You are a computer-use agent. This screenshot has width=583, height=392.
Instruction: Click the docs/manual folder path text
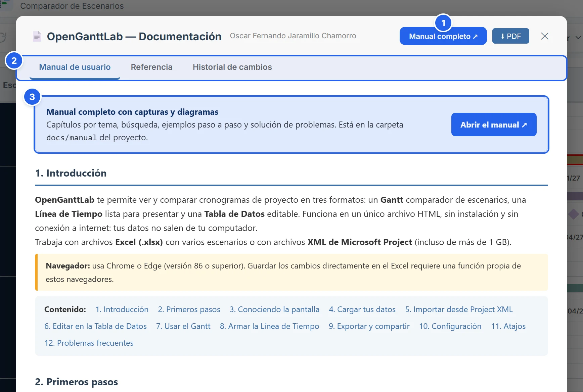(x=72, y=138)
